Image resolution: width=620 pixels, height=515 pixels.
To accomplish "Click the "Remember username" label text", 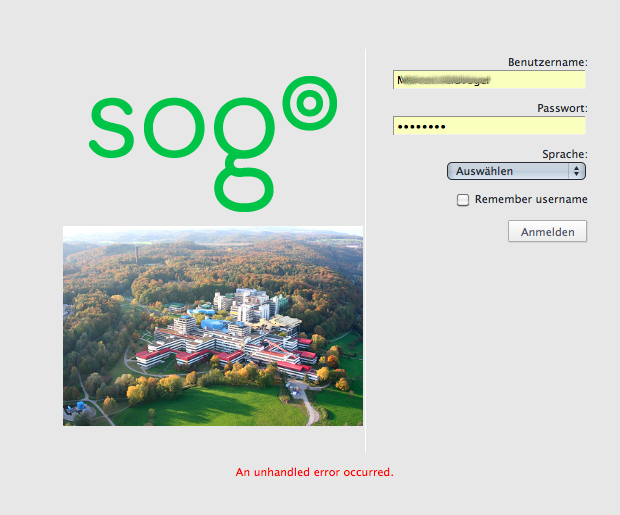I will (531, 199).
